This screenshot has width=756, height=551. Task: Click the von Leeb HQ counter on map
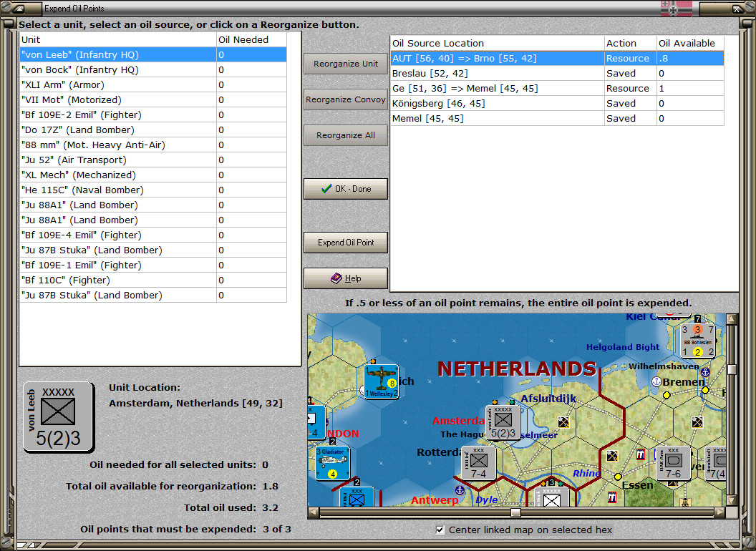coord(503,423)
